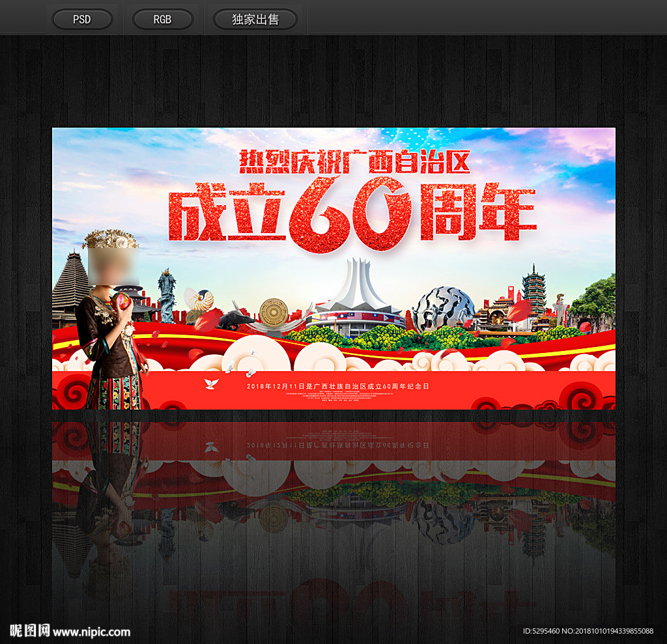
Task: Click the PSD format button
Action: [82, 20]
